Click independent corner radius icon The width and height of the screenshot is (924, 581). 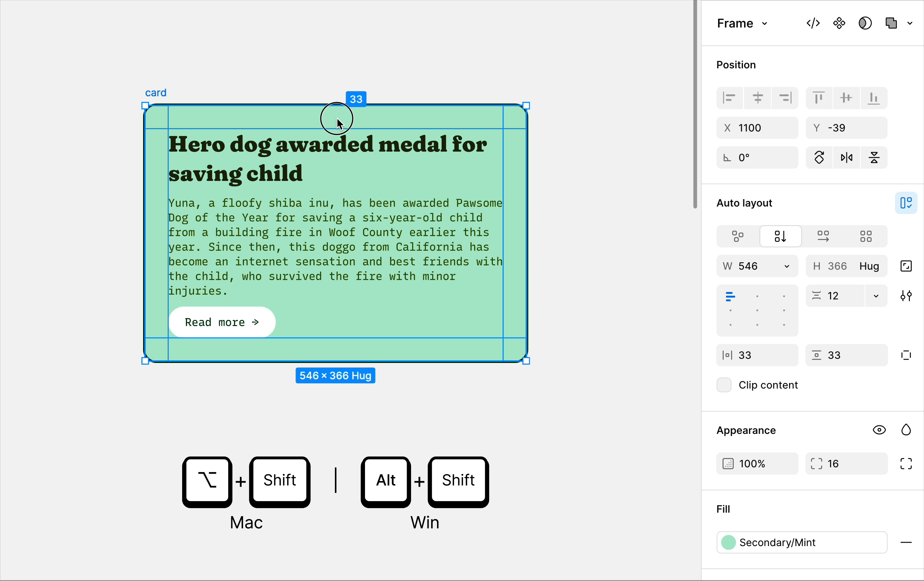point(906,464)
